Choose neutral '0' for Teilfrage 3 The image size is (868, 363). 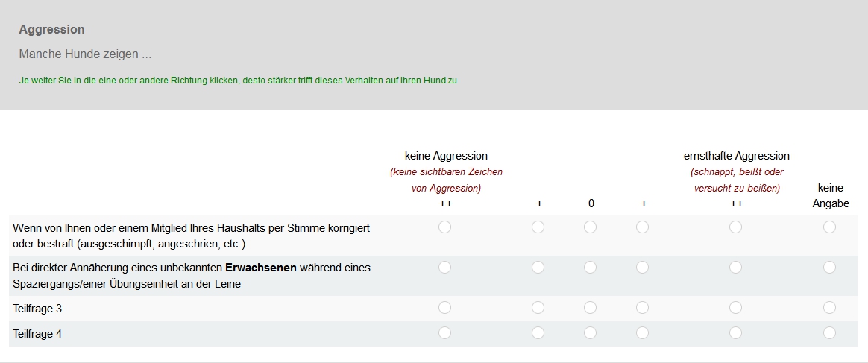tap(591, 307)
